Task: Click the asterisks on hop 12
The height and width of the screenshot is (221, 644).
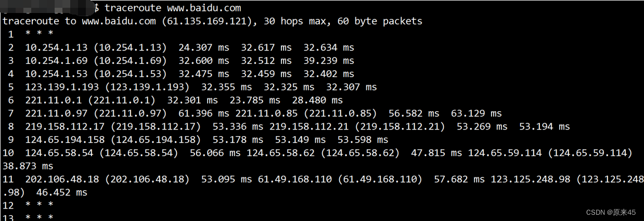Action: click(x=39, y=205)
